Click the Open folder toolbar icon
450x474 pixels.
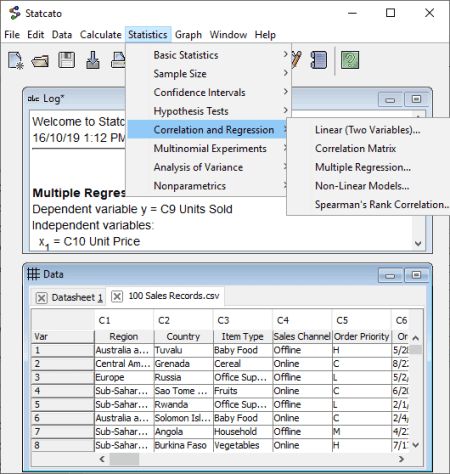(x=40, y=61)
